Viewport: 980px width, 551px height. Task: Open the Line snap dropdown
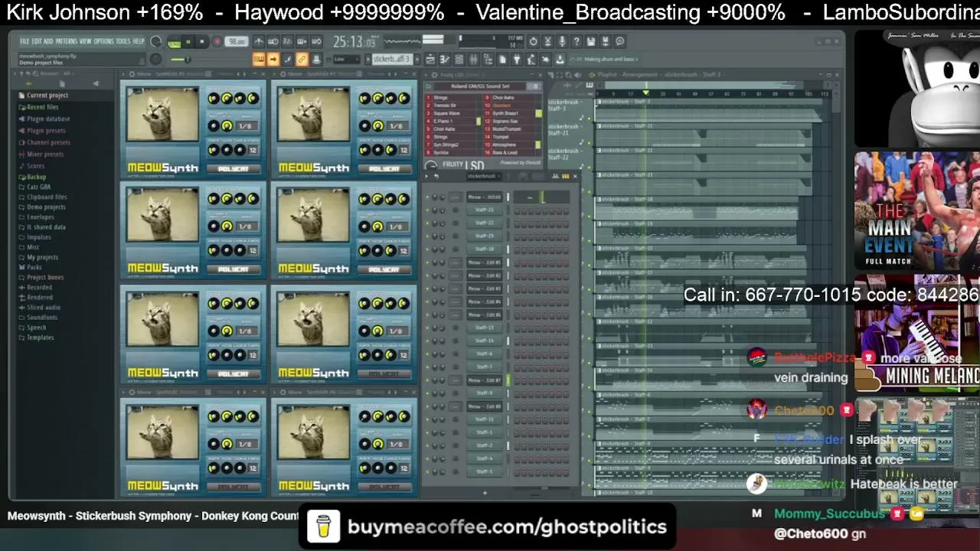coord(346,60)
